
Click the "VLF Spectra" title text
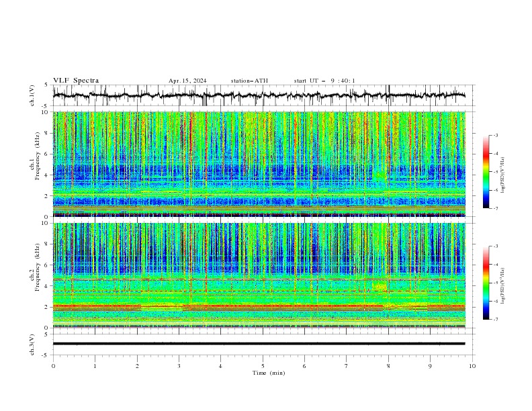76,81
